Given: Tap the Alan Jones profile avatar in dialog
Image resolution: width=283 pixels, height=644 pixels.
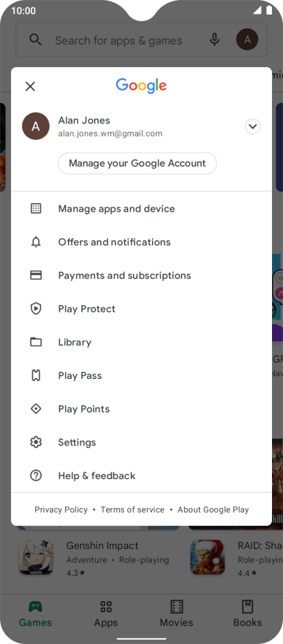Looking at the screenshot, I should click(36, 126).
